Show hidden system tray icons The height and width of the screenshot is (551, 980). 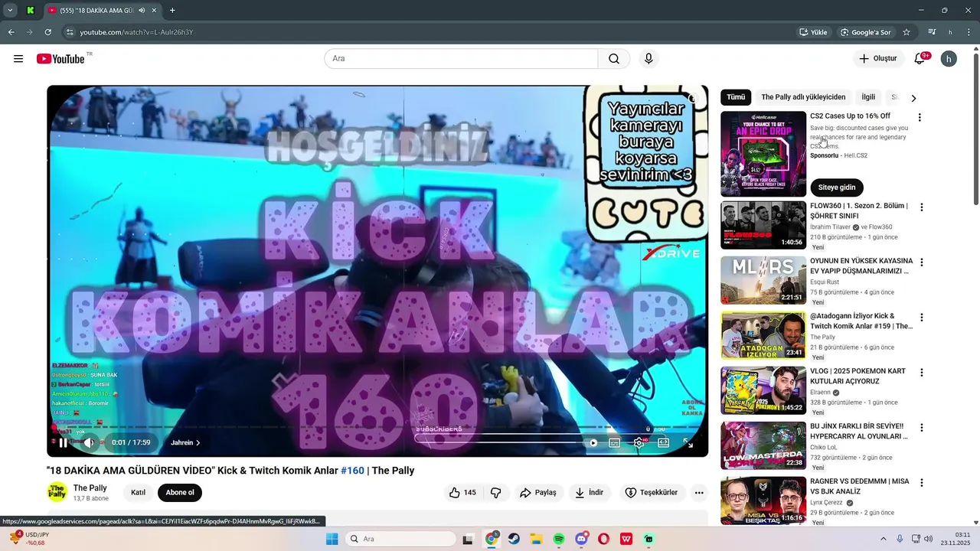click(x=883, y=539)
